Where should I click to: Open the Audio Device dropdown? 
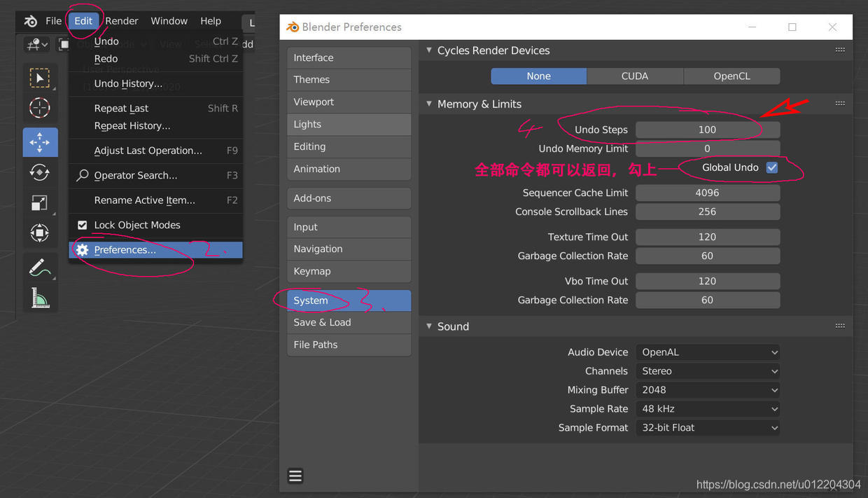coord(708,352)
